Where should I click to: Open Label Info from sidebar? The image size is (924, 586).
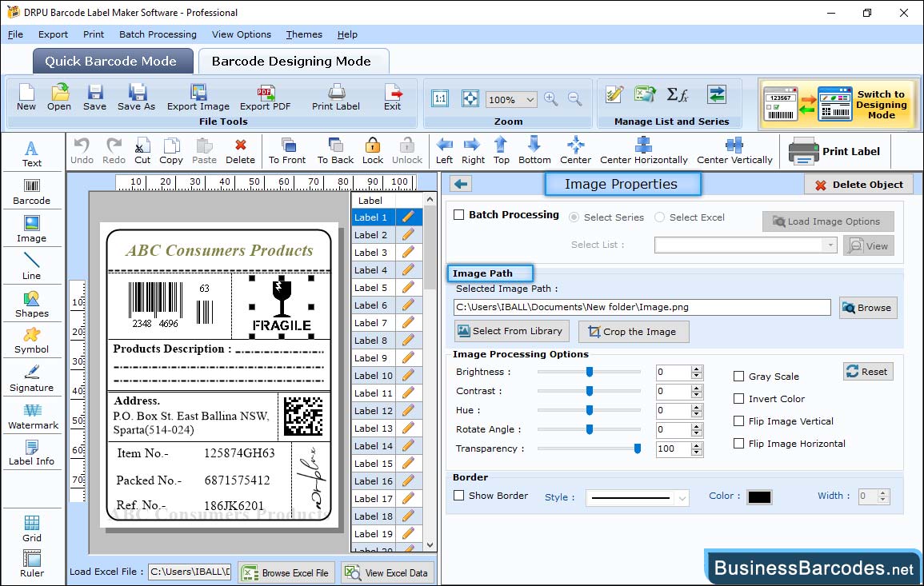pos(32,452)
